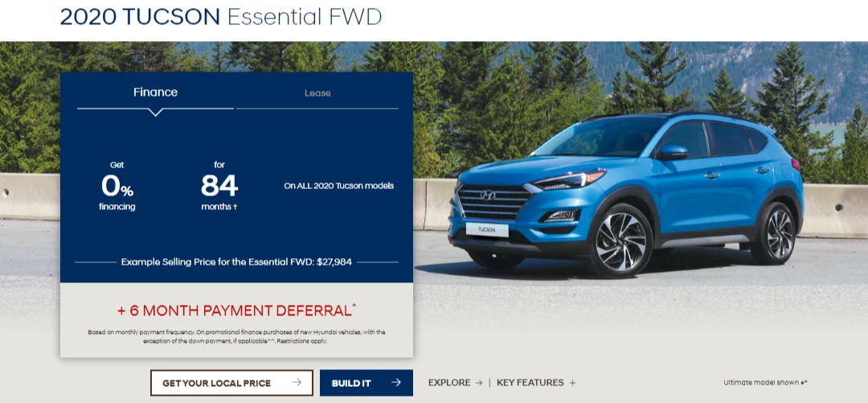Image resolution: width=868 pixels, height=403 pixels.
Task: Click the arrow icon inside Get Your Local Price
Action: click(x=297, y=383)
